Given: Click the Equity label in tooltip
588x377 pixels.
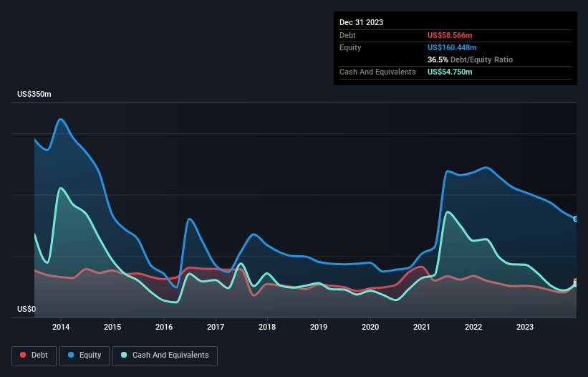Looking at the screenshot, I should pyautogui.click(x=350, y=47).
